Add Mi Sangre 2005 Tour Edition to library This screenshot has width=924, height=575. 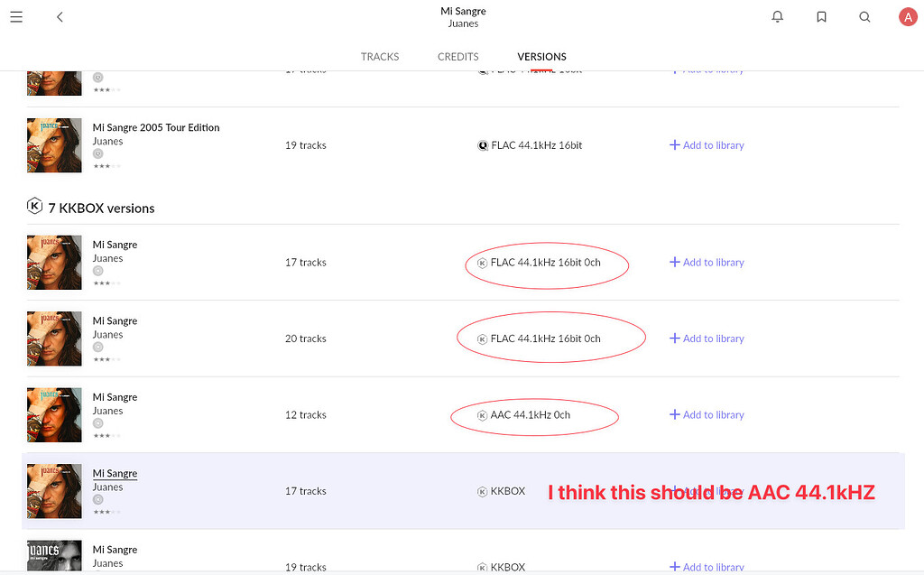click(707, 144)
